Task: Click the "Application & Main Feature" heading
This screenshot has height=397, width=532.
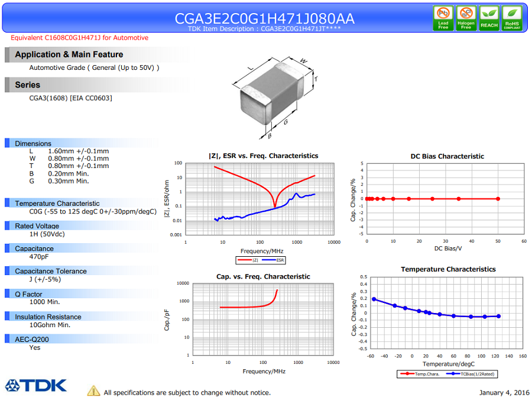Action: point(69,54)
